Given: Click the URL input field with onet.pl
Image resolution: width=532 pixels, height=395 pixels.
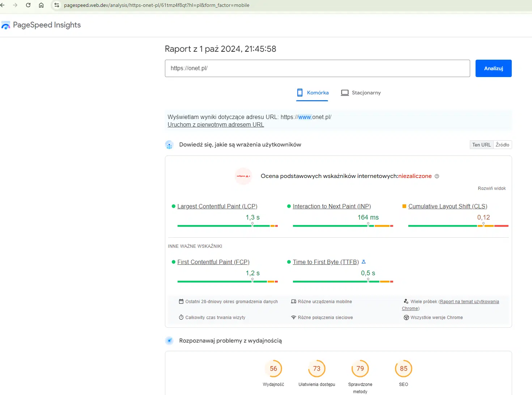Looking at the screenshot, I should [x=318, y=68].
